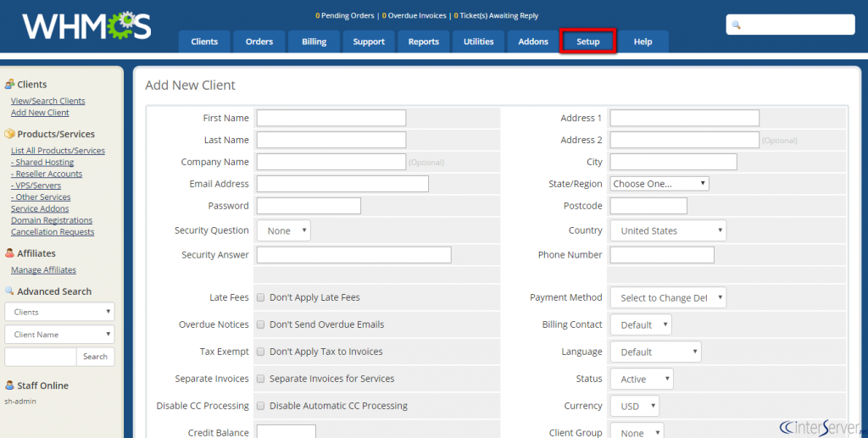Enable Don't Apply Late Fees checkbox
This screenshot has width=868, height=438.
(x=261, y=297)
